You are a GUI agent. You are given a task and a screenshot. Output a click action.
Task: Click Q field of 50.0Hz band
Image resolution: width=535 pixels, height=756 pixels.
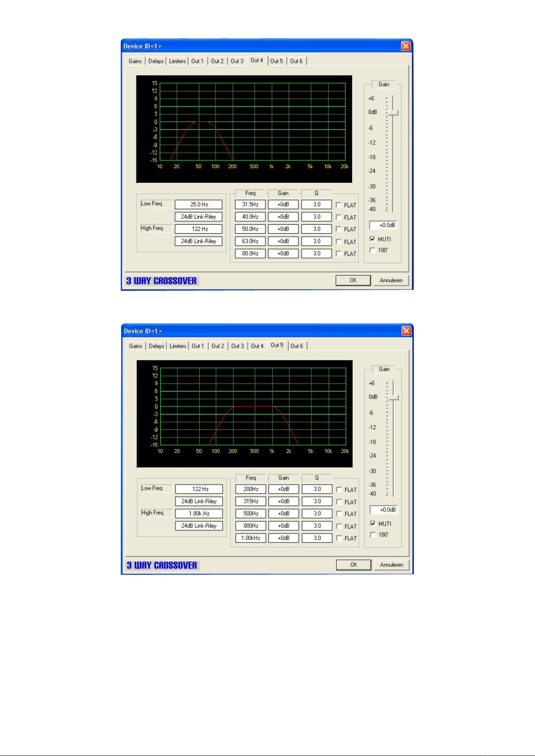point(317,229)
